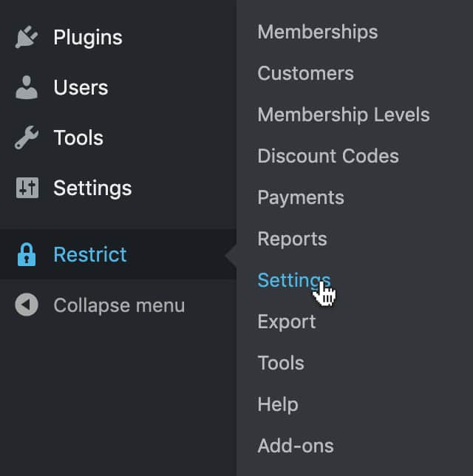Click the Tools wrench icon
This screenshot has height=476, width=473.
click(x=27, y=137)
